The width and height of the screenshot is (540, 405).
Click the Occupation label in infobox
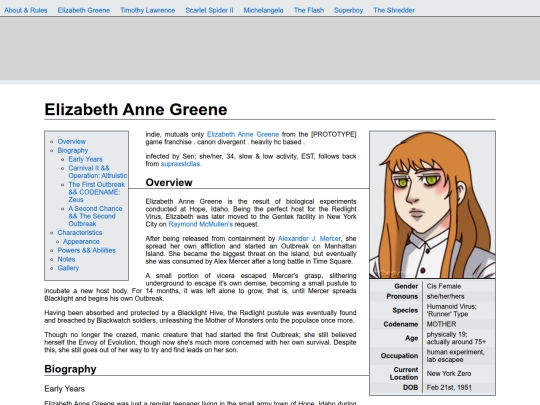[x=399, y=356]
